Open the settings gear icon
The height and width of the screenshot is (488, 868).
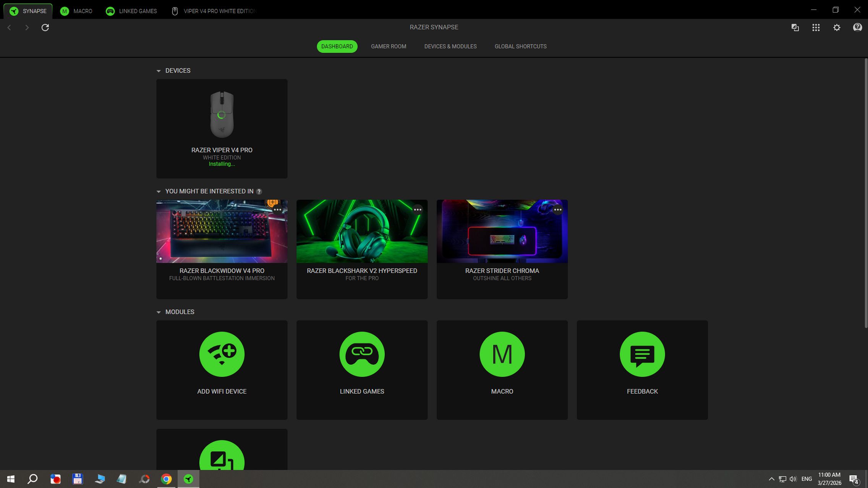(x=837, y=27)
